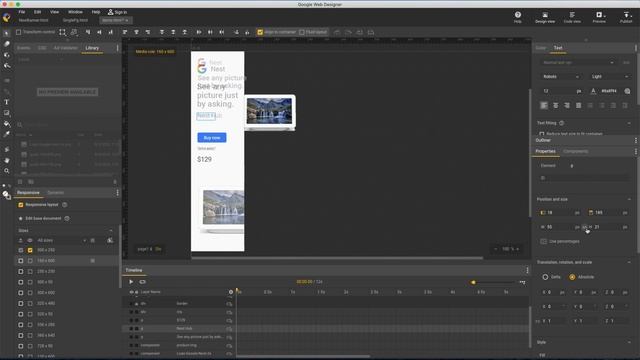Viewport: 640px width, 360px height.
Task: Switch to the Dynamic tab
Action: pyautogui.click(x=56, y=193)
